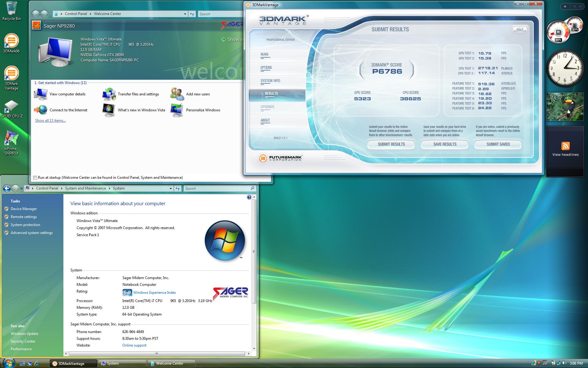Click View headlines in feed gadget
Viewport: 588px width, 368px height.
[565, 155]
